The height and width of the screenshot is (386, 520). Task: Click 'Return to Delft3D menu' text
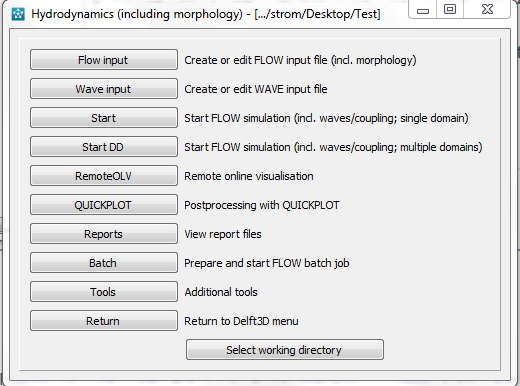coord(241,321)
